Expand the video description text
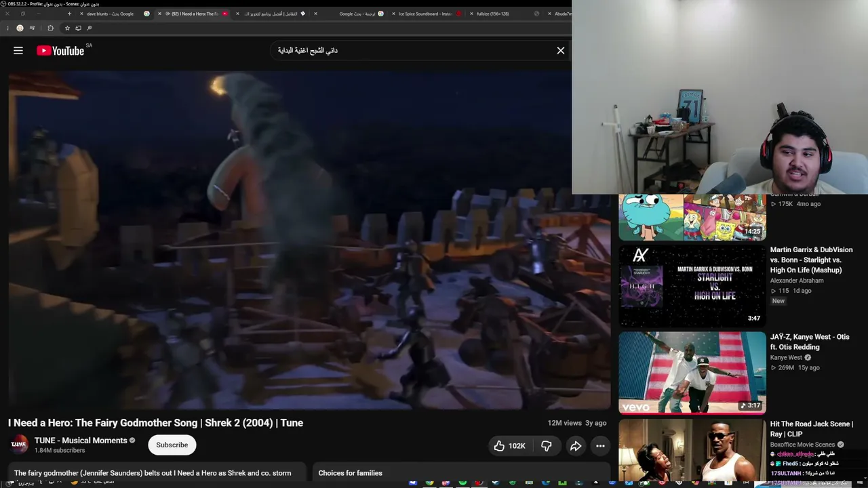Viewport: 868px width, 488px height. click(x=157, y=472)
